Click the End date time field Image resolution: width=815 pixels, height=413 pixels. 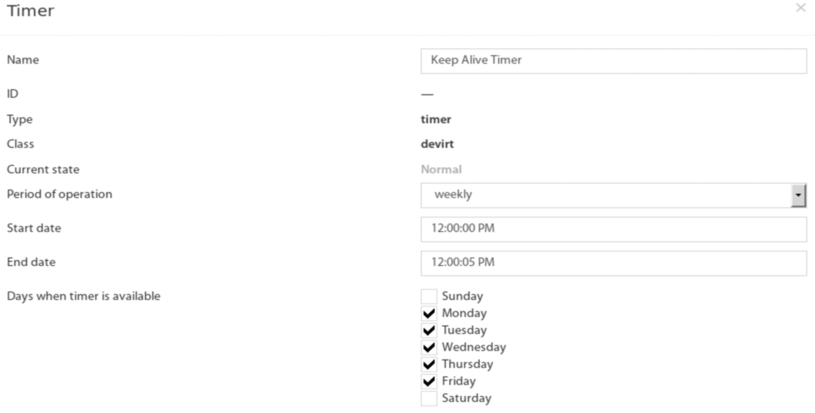tap(613, 263)
